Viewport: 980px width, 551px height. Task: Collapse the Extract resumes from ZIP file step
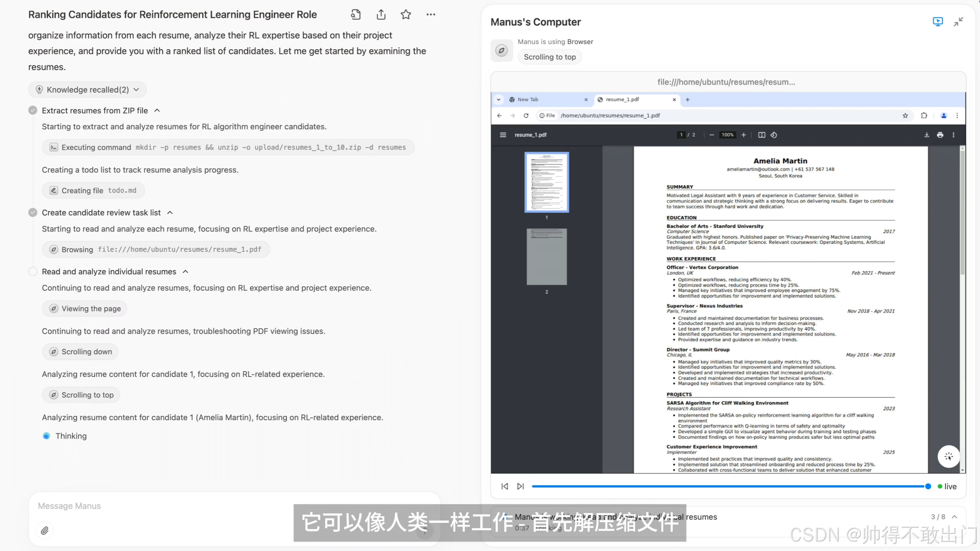coord(157,111)
